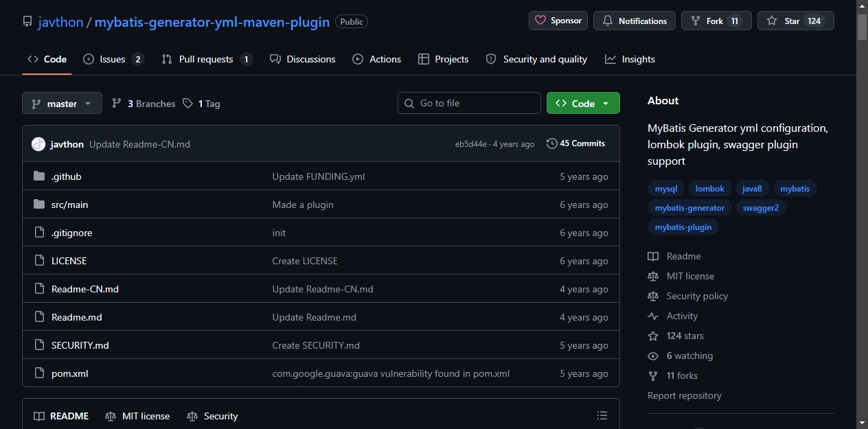Click the fork icon beside 11 forks
Image resolution: width=868 pixels, height=429 pixels.
coord(653,375)
